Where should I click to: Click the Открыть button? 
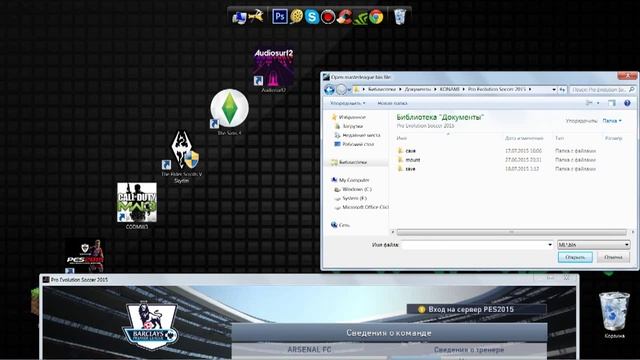[x=575, y=257]
